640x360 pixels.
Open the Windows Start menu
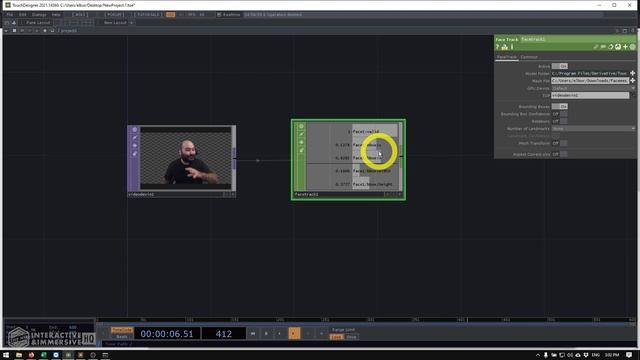pyautogui.click(x=6, y=355)
